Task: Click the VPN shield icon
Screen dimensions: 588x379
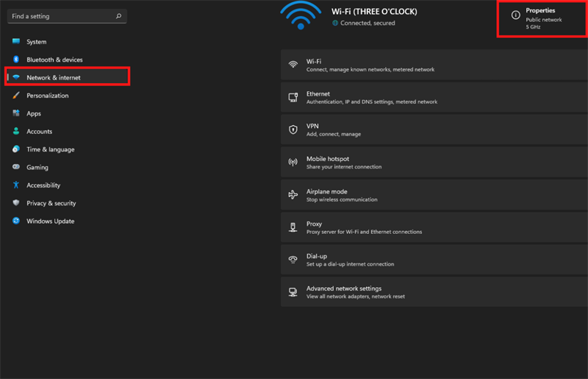Action: click(293, 130)
